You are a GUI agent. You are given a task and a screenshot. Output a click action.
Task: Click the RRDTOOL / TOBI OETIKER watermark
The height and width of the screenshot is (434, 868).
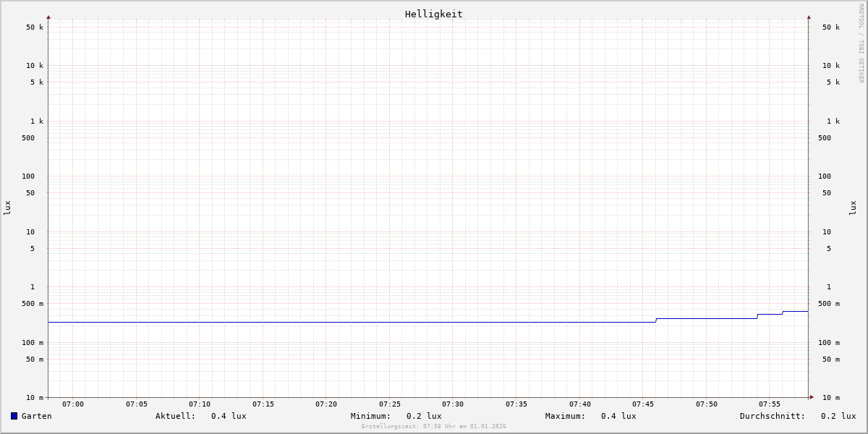(861, 43)
